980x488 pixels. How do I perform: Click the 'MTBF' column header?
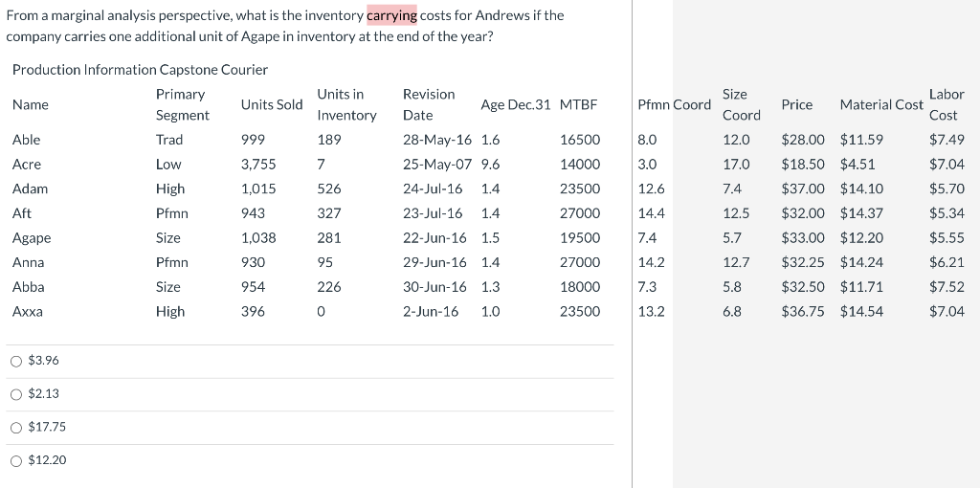[578, 105]
